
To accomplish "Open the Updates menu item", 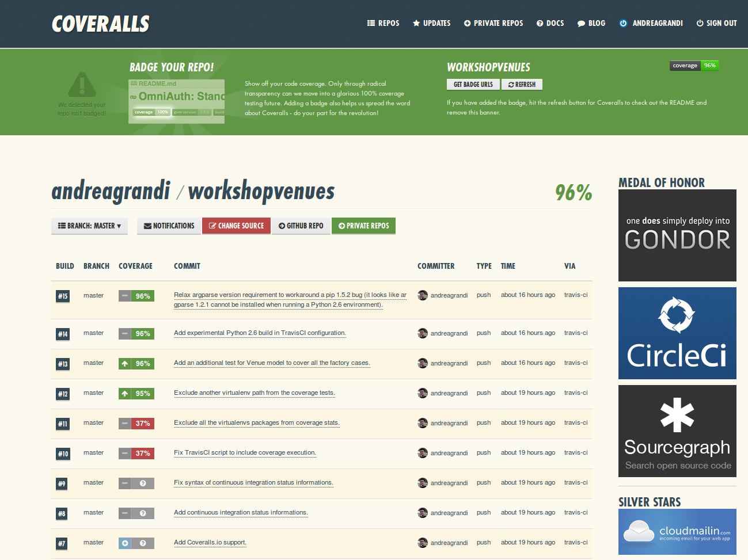I will 431,24.
